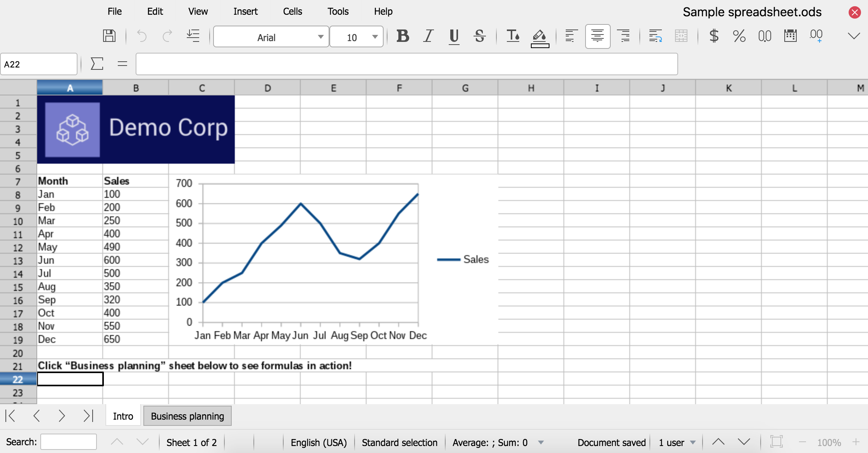Click the Sum function button
Image resolution: width=868 pixels, height=453 pixels.
tap(96, 63)
